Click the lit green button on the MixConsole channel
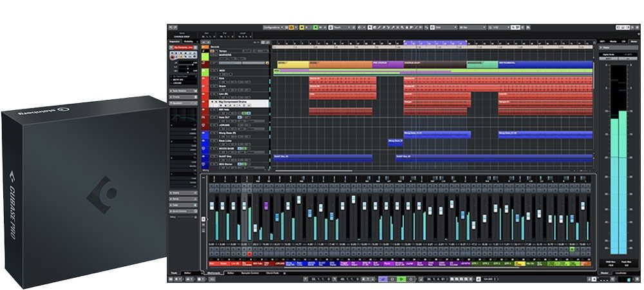The width and height of the screenshot is (644, 290). 572,249
